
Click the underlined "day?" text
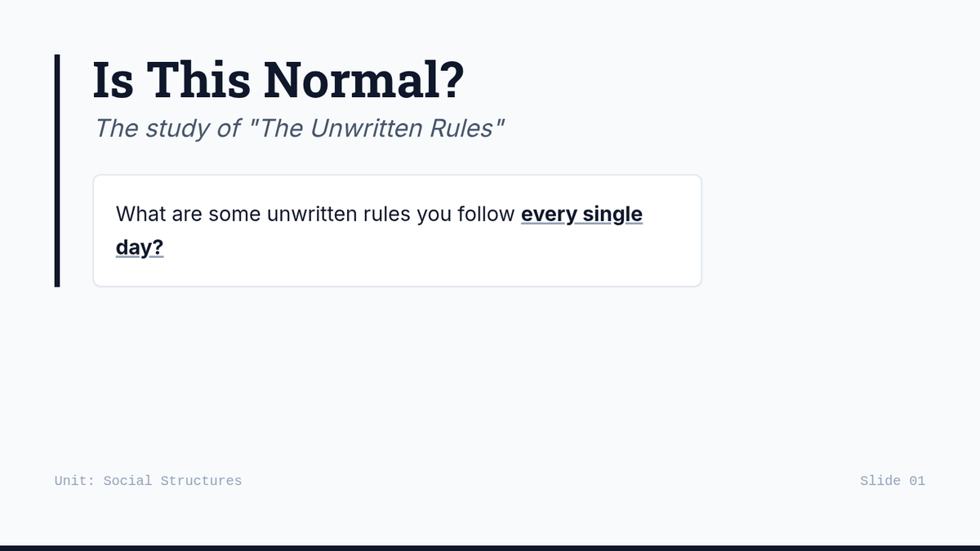[x=140, y=247]
